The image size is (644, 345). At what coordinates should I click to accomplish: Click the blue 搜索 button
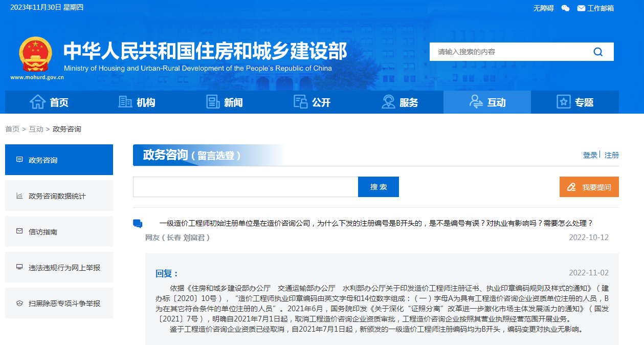click(x=379, y=187)
